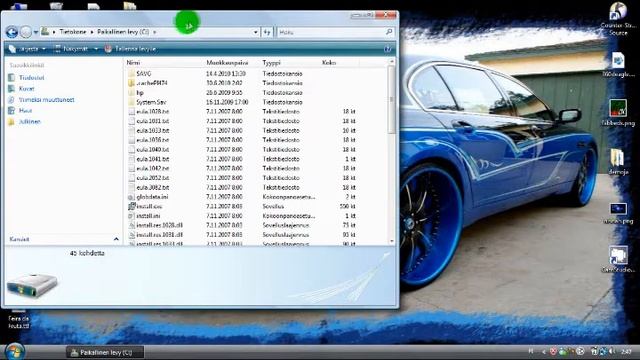This screenshot has width=640, height=360.
Task: Select Paikallinen levy (C:) breadcrumb segment
Action: coord(123,32)
